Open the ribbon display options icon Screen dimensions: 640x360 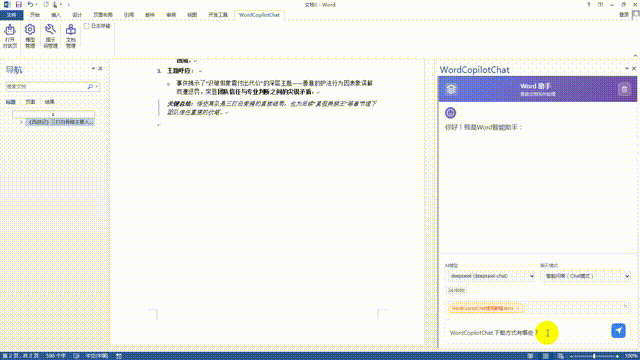click(600, 4)
